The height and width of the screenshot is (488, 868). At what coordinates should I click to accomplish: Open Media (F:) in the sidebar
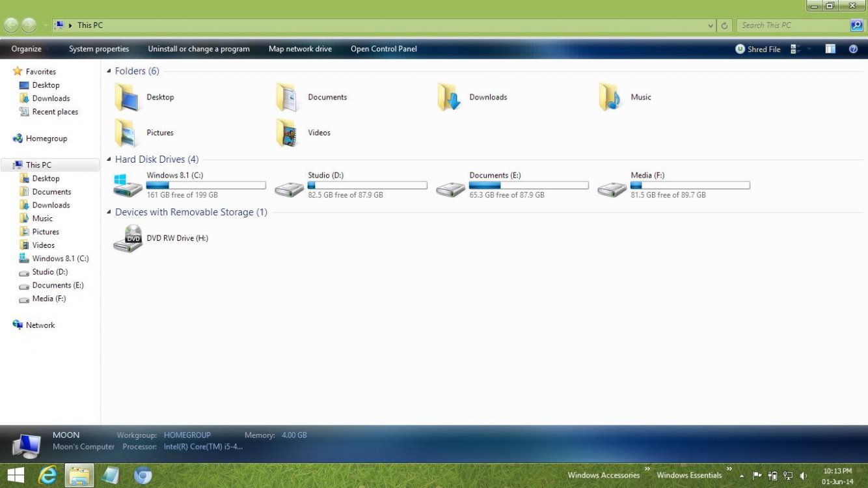tap(49, 299)
